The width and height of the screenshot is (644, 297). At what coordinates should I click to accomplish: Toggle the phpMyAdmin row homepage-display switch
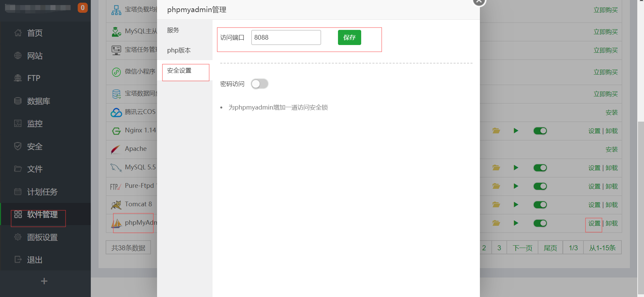click(540, 223)
